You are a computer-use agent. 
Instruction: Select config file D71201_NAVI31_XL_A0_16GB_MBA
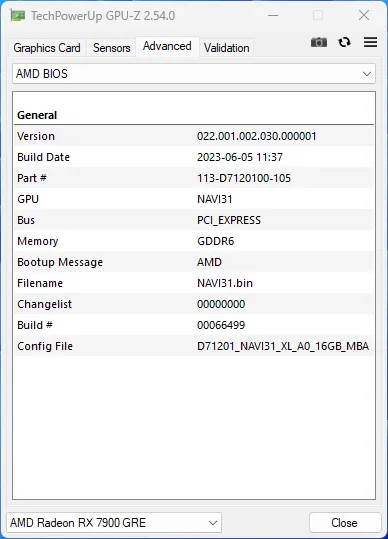click(x=283, y=346)
